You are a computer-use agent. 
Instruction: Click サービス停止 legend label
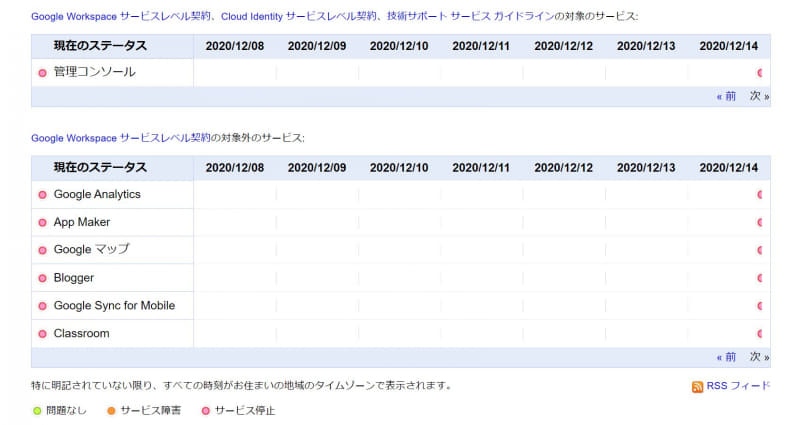[245, 411]
